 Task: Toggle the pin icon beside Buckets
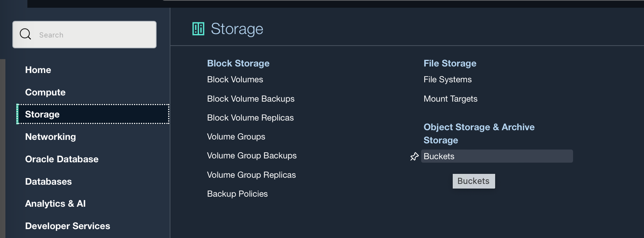coord(414,156)
